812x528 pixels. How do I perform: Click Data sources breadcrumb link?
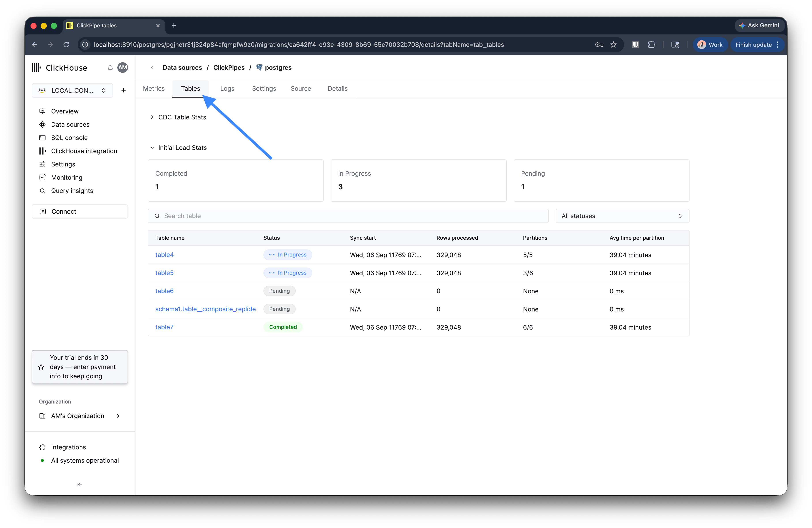tap(182, 68)
